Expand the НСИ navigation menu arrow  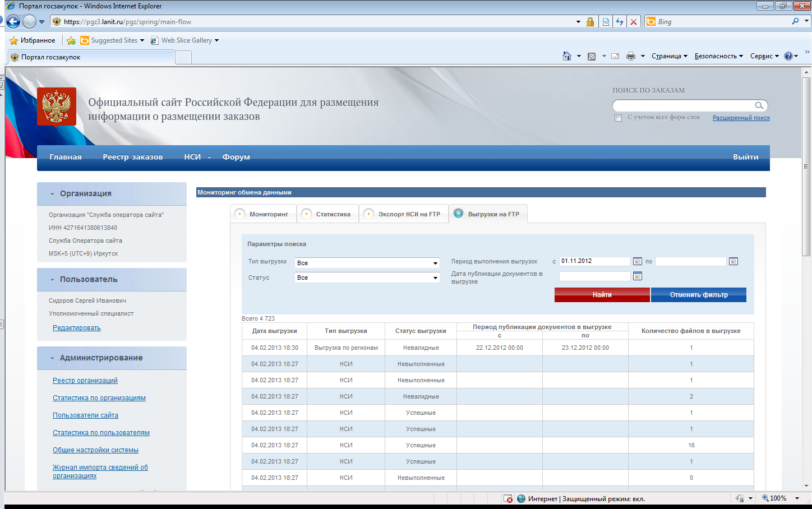209,158
